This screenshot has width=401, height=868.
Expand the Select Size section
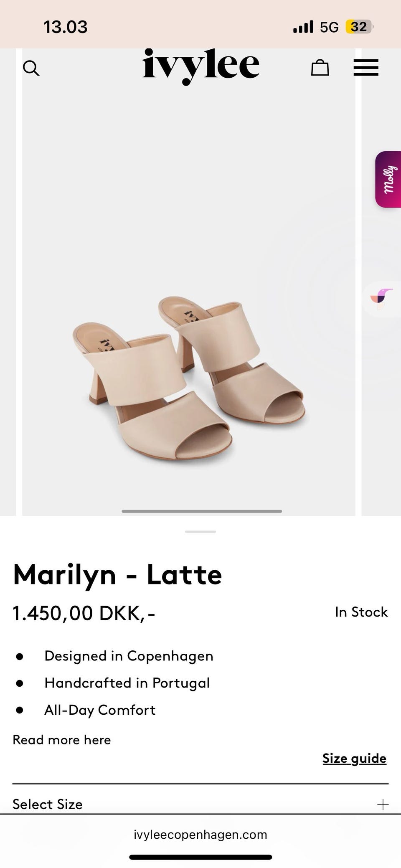pyautogui.click(x=200, y=804)
